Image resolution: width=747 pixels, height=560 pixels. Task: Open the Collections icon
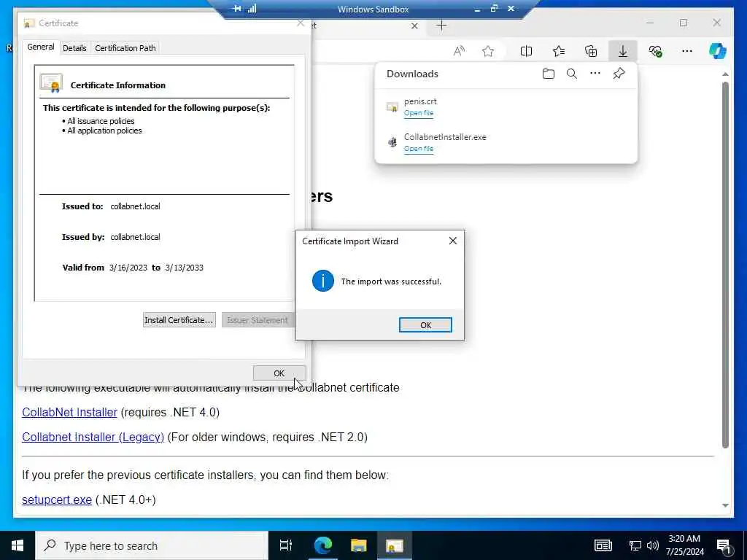pyautogui.click(x=591, y=51)
